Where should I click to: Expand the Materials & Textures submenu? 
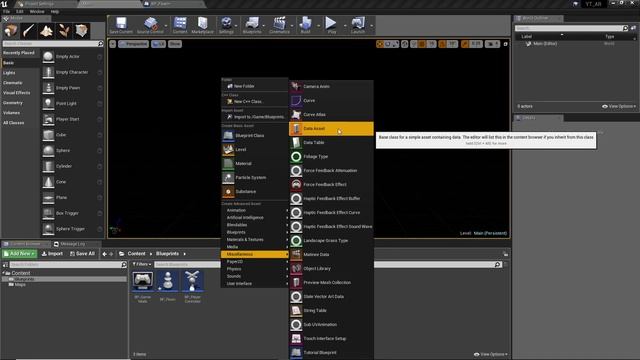click(255, 240)
